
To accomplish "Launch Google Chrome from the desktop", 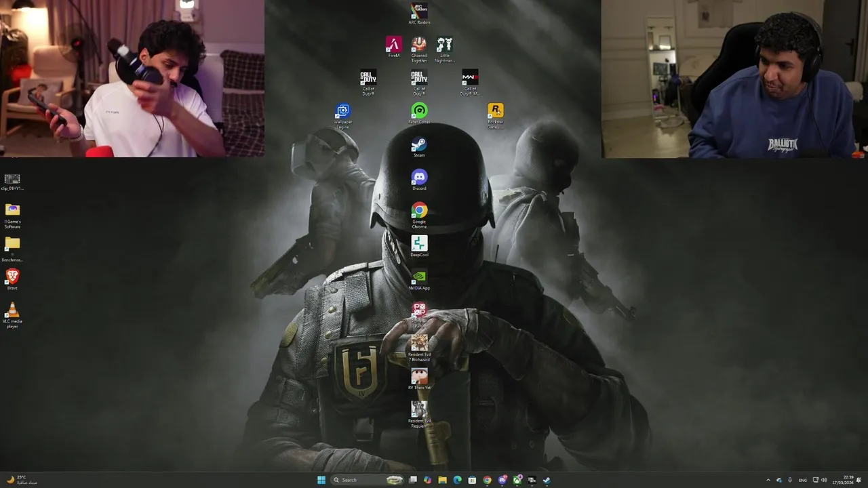I will click(419, 216).
